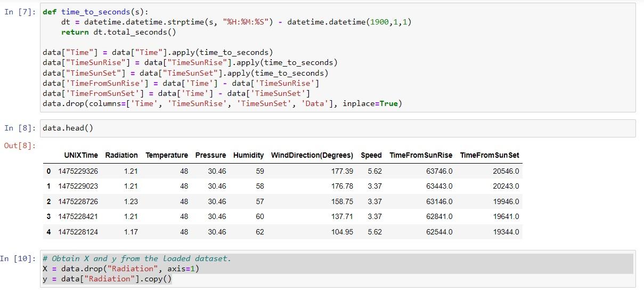
Task: Click UNIXTime value 1475228421
Action: [78, 217]
